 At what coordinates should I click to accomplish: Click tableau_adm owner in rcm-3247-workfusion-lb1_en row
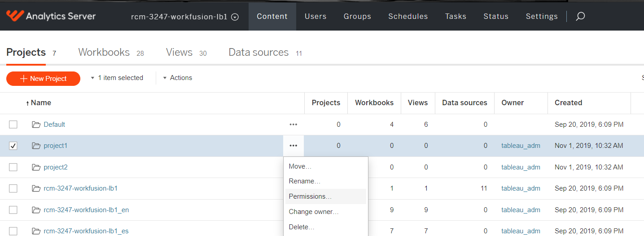click(521, 210)
